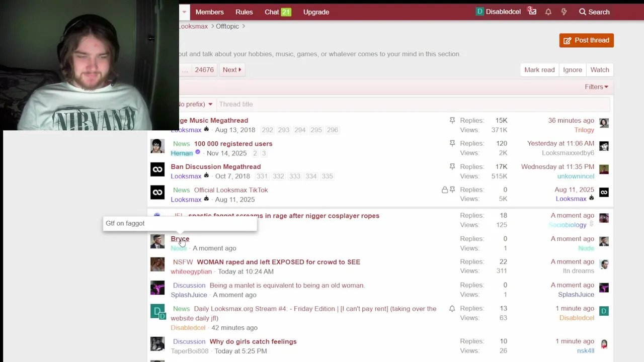Click Looksmaxxedby6 last poster name
644x362 pixels.
pos(568,153)
